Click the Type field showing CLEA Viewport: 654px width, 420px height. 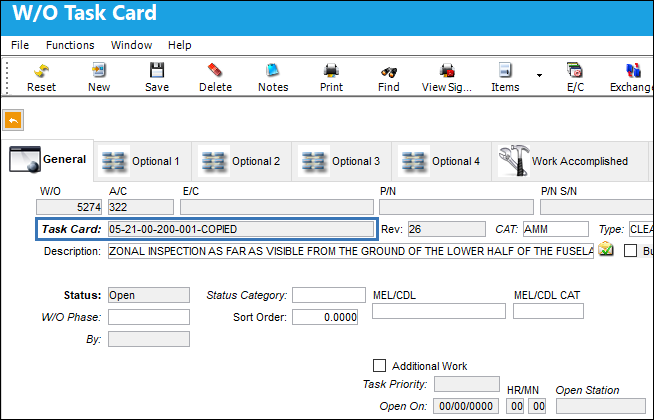click(x=641, y=229)
